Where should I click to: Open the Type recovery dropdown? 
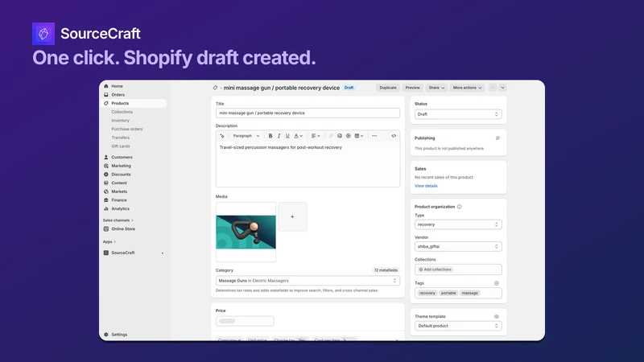coord(458,224)
